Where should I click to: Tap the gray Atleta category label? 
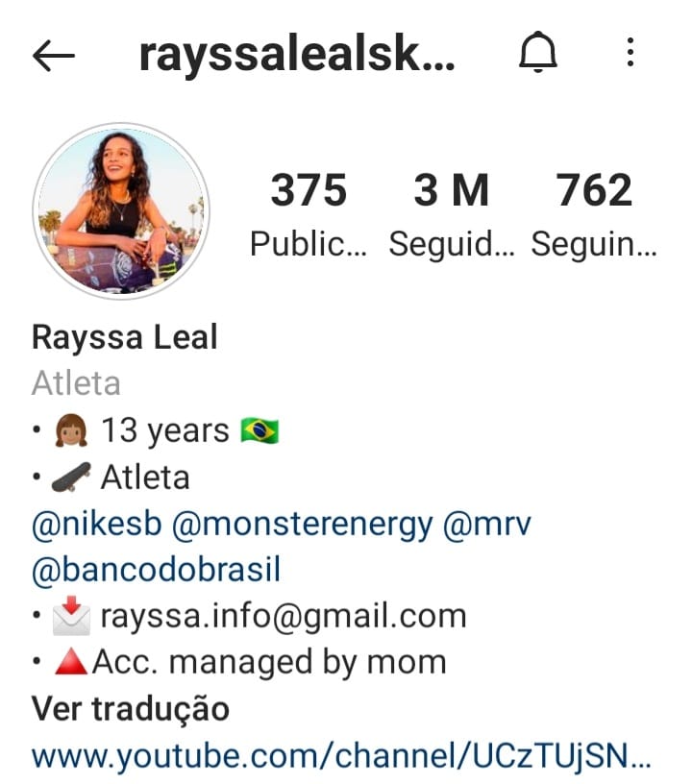pos(76,383)
